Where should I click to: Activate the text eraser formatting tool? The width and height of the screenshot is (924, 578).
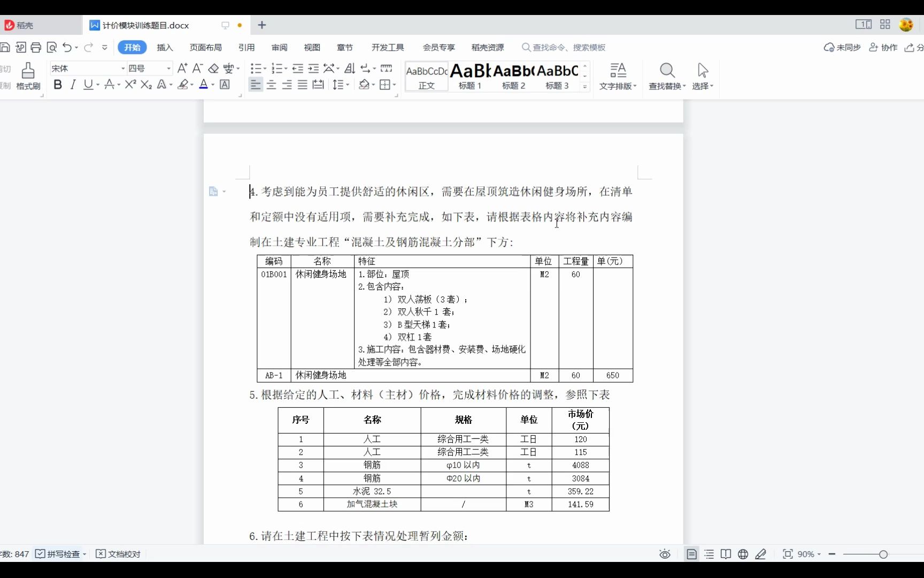[x=214, y=69]
